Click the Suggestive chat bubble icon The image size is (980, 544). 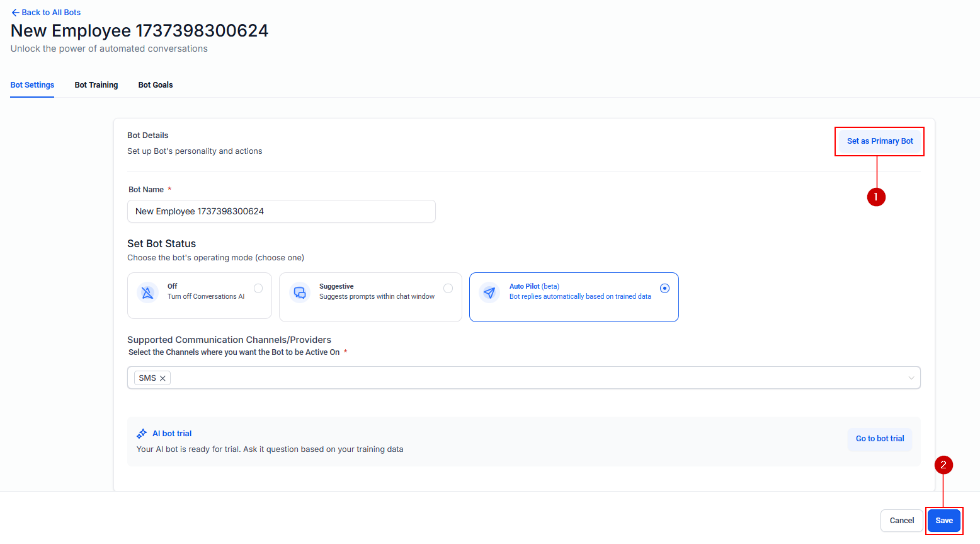point(300,292)
